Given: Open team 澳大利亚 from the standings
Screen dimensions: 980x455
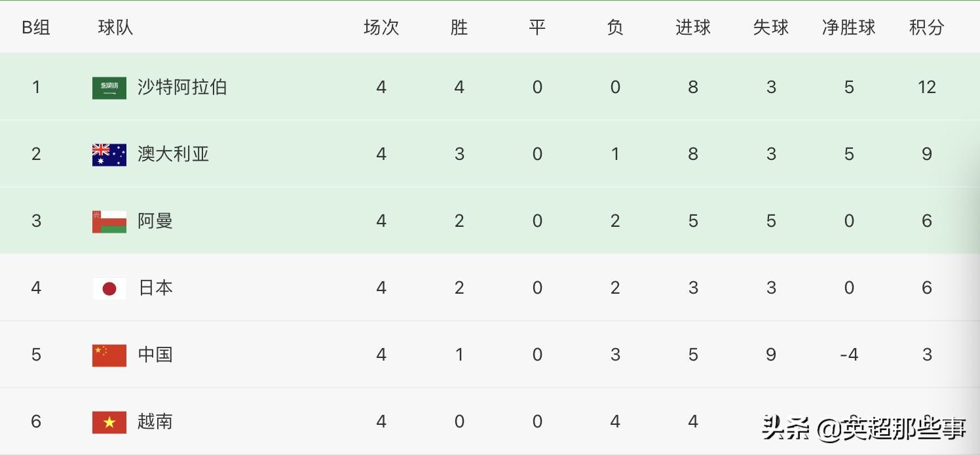Looking at the screenshot, I should point(173,154).
